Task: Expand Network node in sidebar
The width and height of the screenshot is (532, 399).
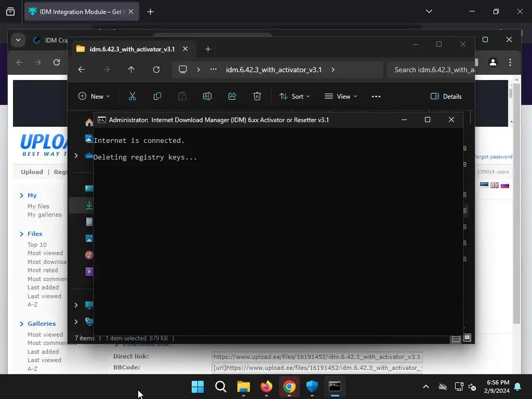Action: pos(76,322)
